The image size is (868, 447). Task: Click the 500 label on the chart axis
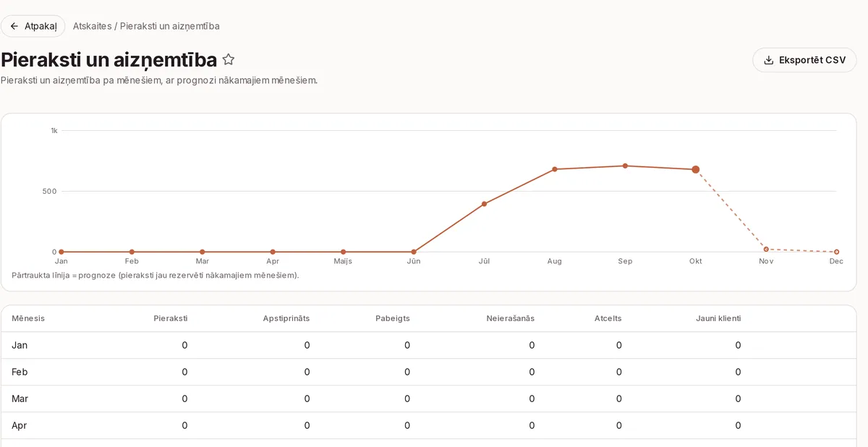coord(50,192)
